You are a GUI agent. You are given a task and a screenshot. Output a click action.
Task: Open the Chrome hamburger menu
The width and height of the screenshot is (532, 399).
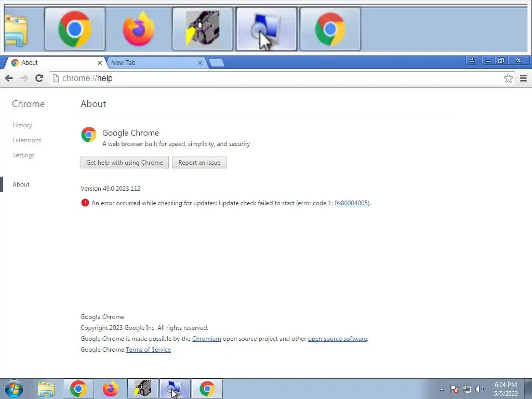523,78
